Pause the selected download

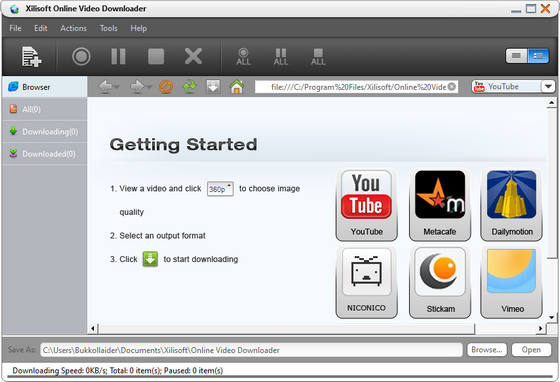pos(118,56)
